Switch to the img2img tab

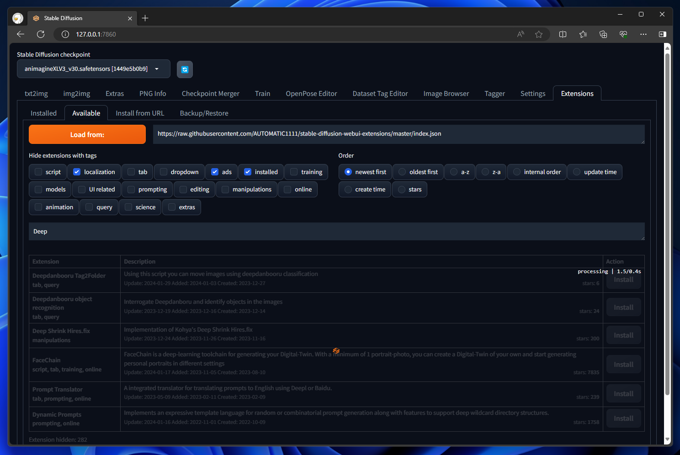coord(77,94)
